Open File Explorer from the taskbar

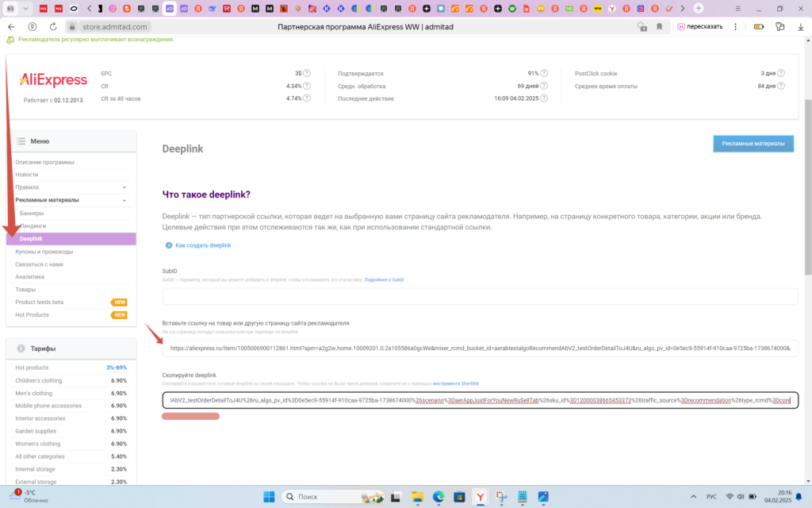417,497
